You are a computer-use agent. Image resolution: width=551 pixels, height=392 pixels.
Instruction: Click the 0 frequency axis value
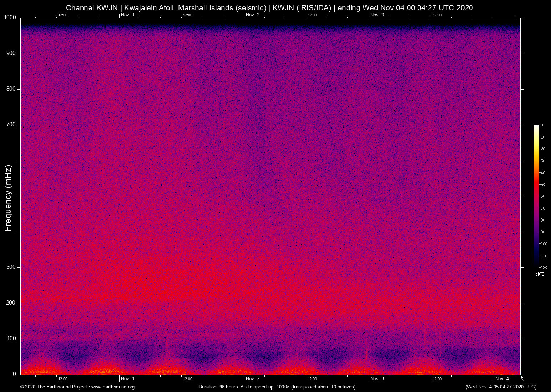15,374
